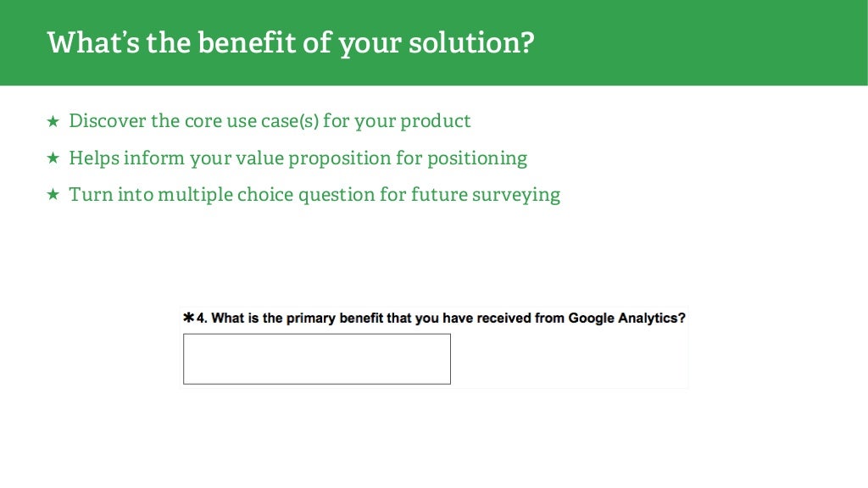Image resolution: width=868 pixels, height=488 pixels.
Task: Click the star bullet beside "Helps inform"
Action: tap(53, 158)
